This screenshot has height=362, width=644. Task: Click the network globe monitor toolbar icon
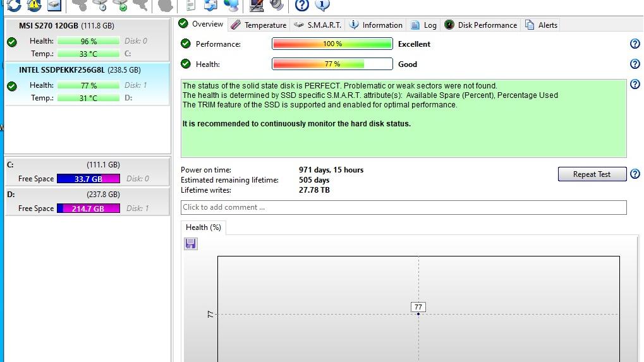click(231, 5)
